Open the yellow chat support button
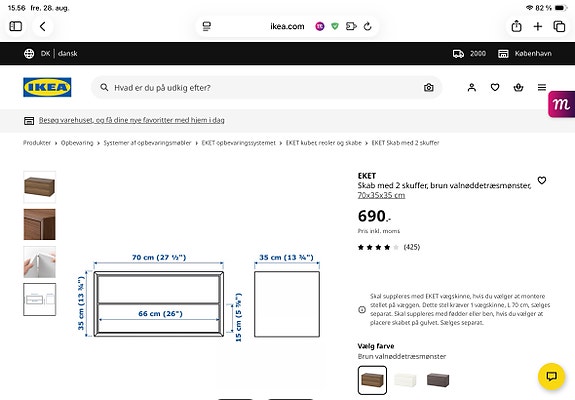This screenshot has height=400, width=575. tap(551, 376)
